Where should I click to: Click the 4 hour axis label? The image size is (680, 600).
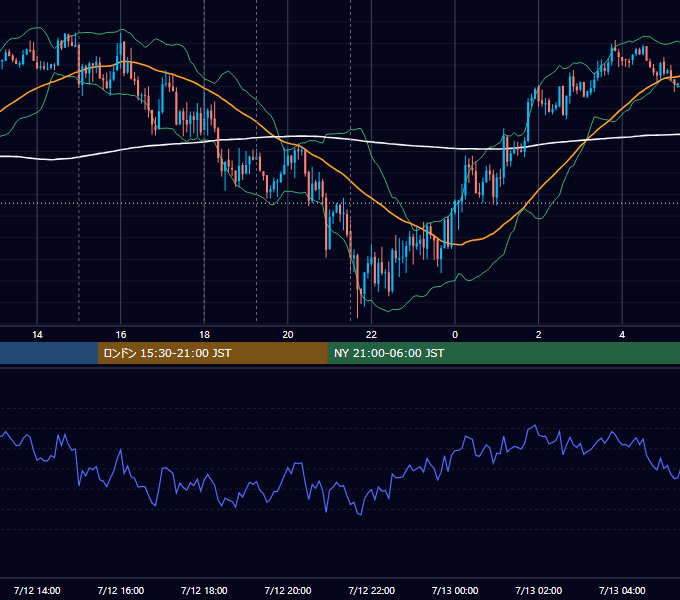(622, 335)
